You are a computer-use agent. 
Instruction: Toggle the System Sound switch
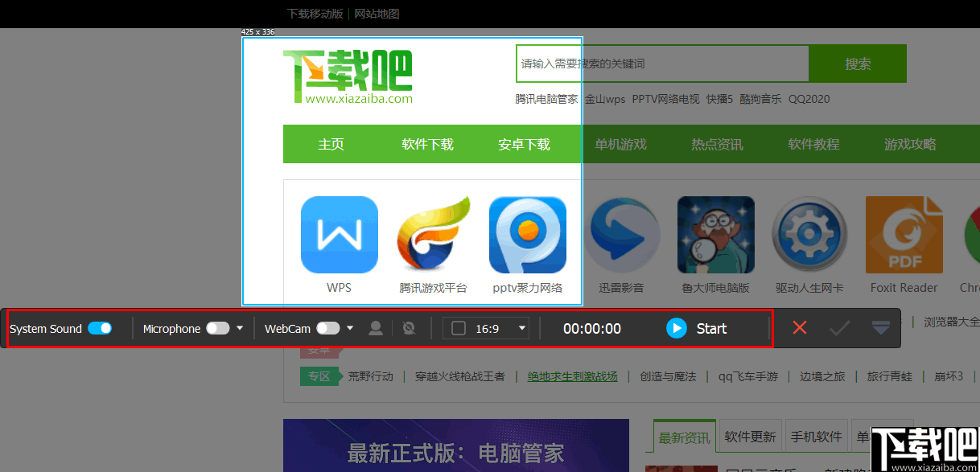[x=100, y=328]
